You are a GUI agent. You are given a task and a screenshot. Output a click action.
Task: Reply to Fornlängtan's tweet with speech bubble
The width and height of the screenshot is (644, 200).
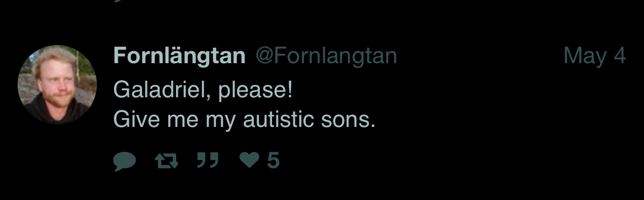pos(124,160)
